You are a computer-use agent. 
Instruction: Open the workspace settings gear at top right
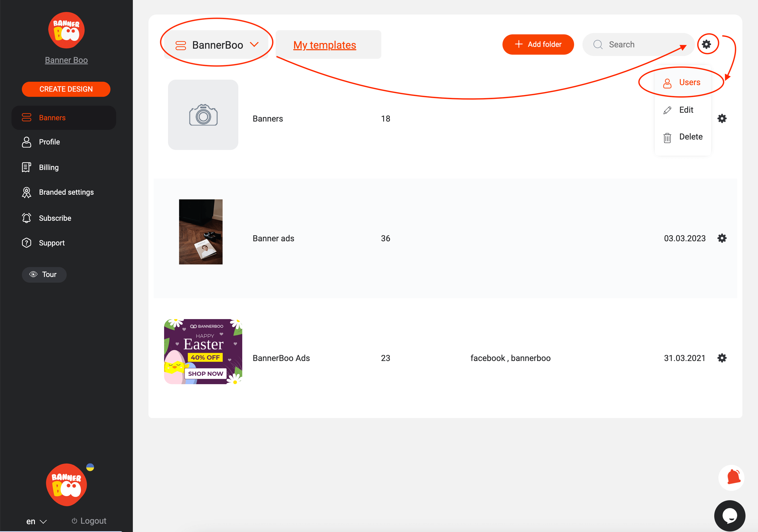tap(706, 44)
